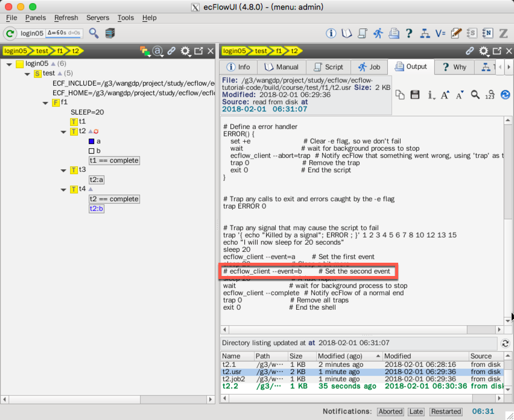
Task: Open the Triggers hierarchy icon in the top toolbar
Action: pos(425,33)
